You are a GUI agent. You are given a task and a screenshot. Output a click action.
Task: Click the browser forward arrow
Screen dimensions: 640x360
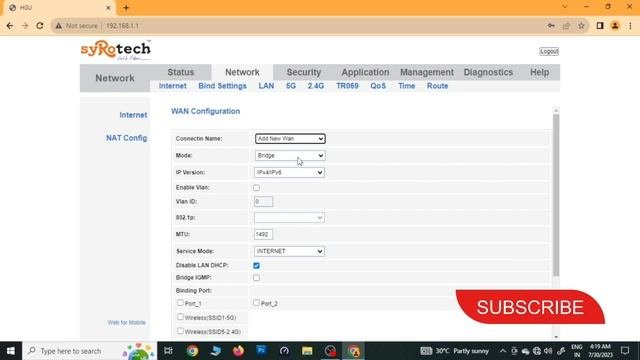pos(25,26)
